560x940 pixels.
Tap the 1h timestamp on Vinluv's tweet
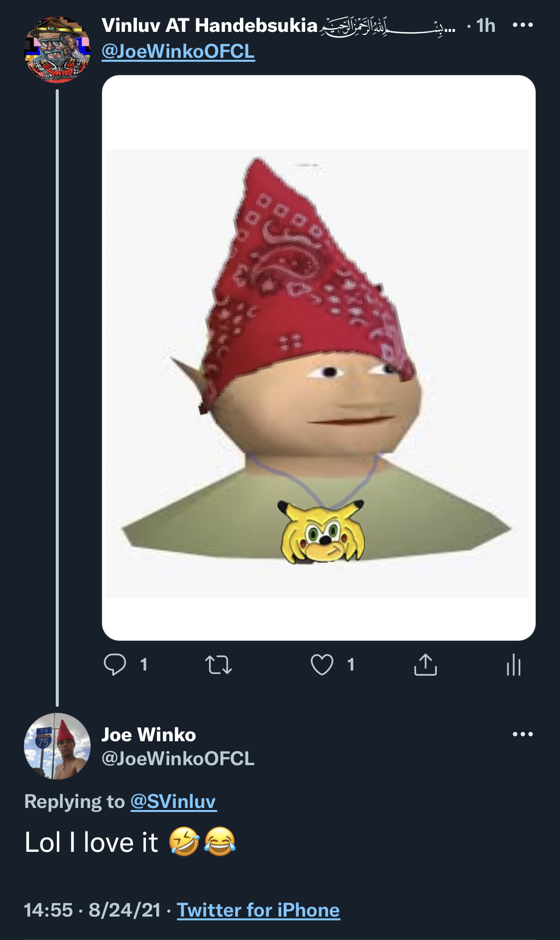(486, 25)
